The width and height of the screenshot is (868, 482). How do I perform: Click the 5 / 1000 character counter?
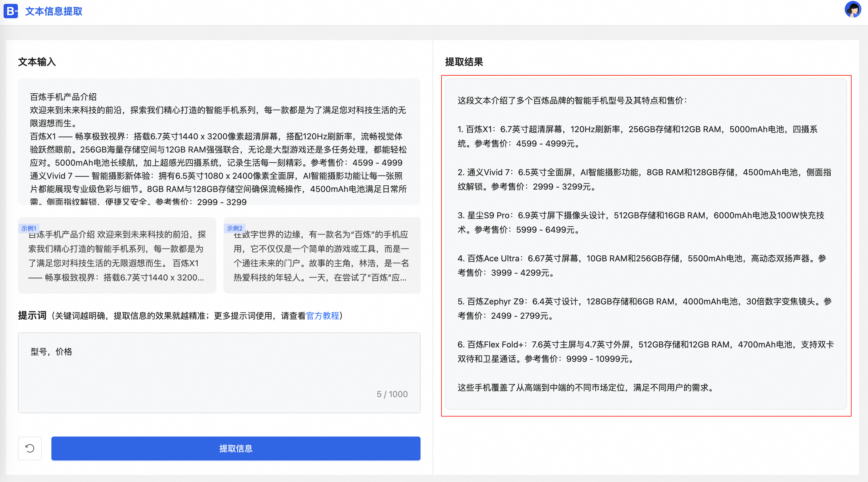coord(392,394)
